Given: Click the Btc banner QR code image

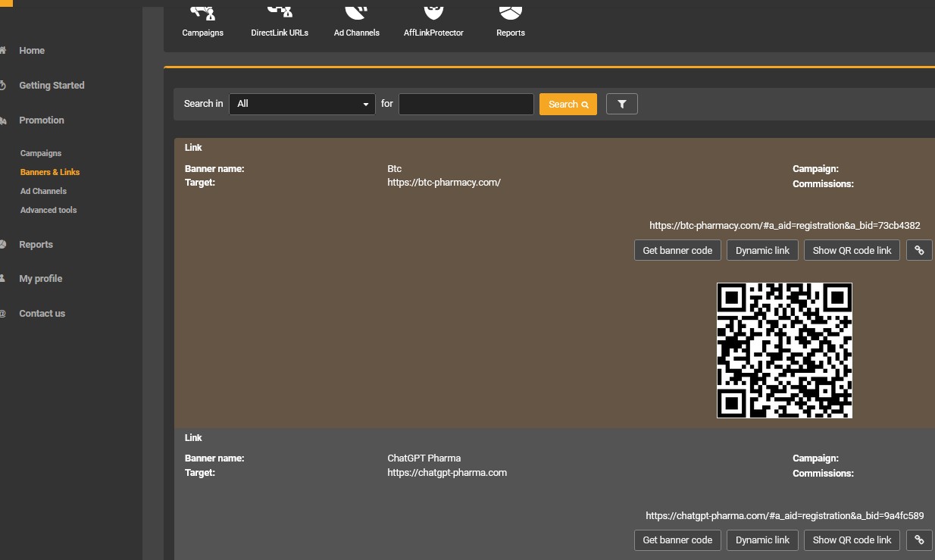Looking at the screenshot, I should click(784, 350).
